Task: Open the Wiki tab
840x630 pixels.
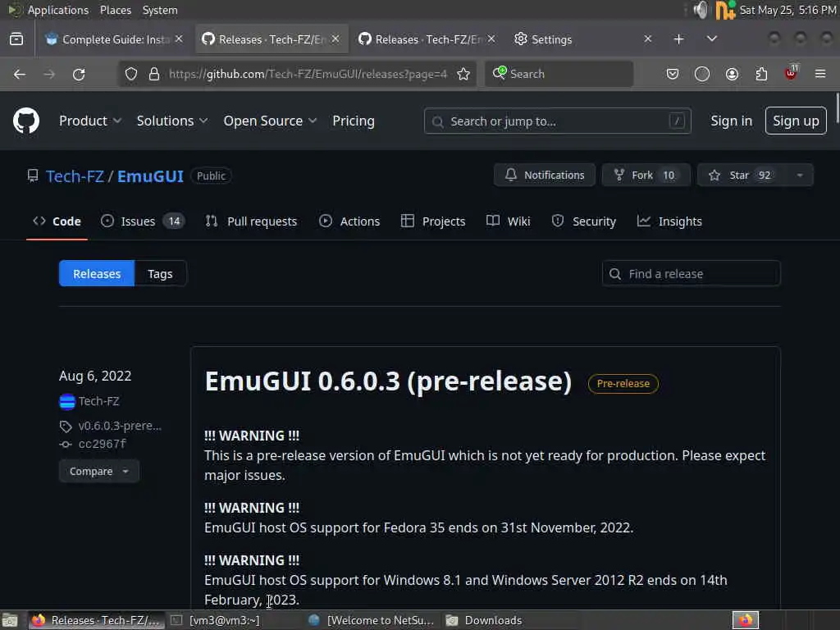Action: click(509, 221)
